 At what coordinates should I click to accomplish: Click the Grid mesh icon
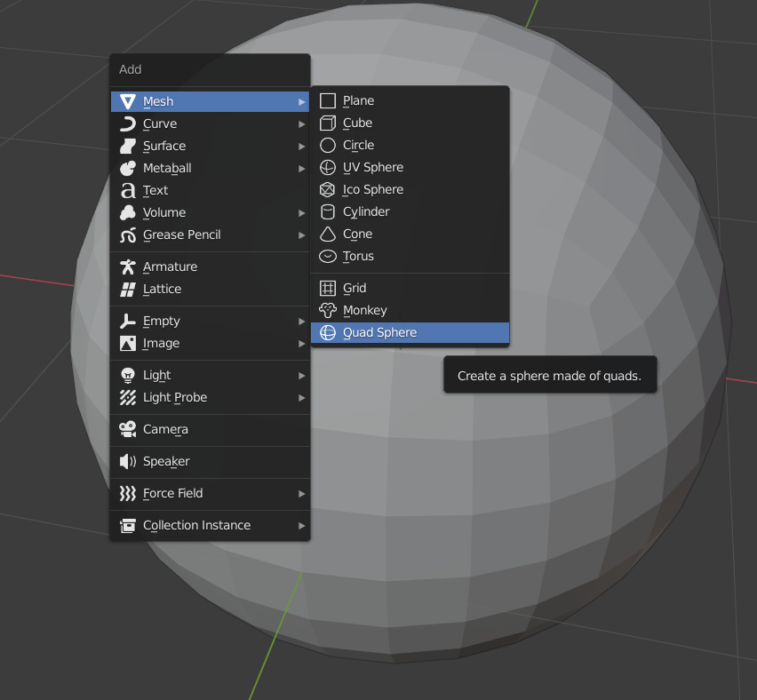327,288
